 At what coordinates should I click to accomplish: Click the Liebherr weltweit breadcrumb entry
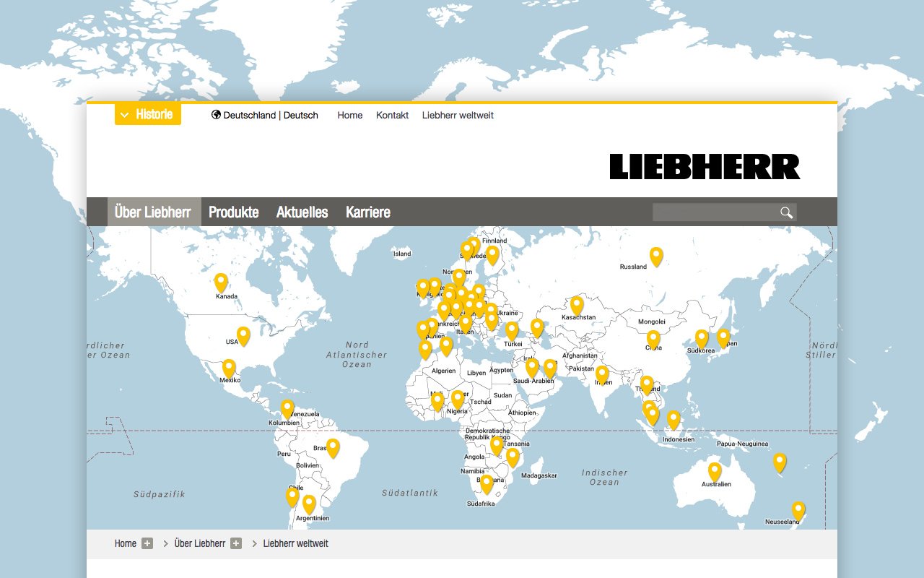click(x=296, y=543)
